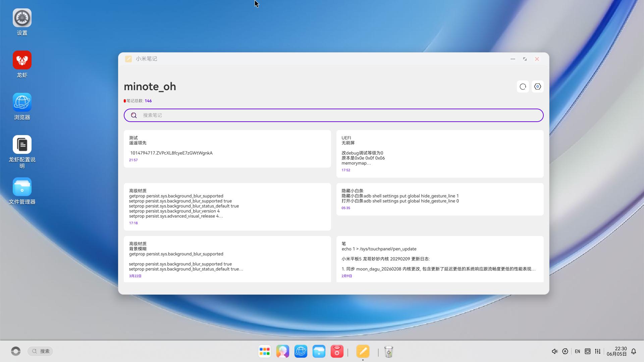Click the line 小米平板5 龙哥妙妙内核 20290209 更新日志:
The image size is (644, 362).
[386, 259]
